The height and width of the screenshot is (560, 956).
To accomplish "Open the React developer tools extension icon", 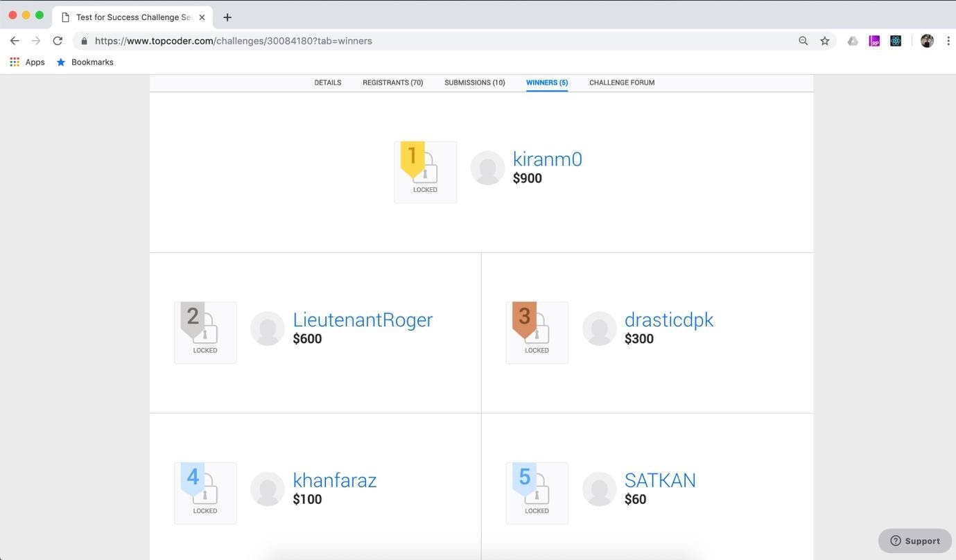I will pyautogui.click(x=896, y=41).
